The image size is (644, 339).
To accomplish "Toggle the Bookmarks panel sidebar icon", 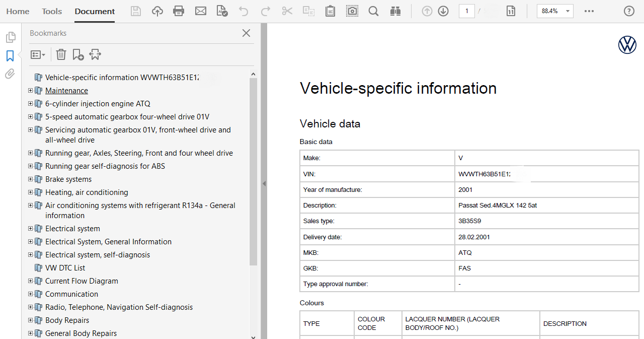I will 10,56.
